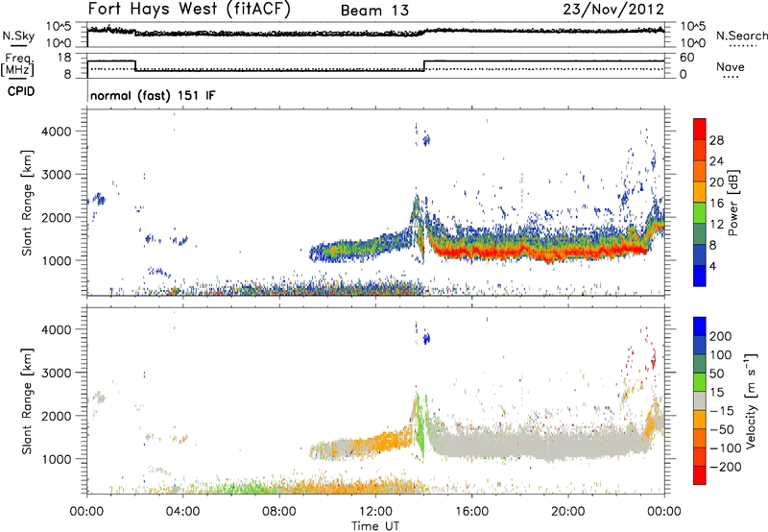Viewport: 768px width, 532px height.
Task: Pick the blue top segment of Velocity colorbar
Action: pos(700,326)
